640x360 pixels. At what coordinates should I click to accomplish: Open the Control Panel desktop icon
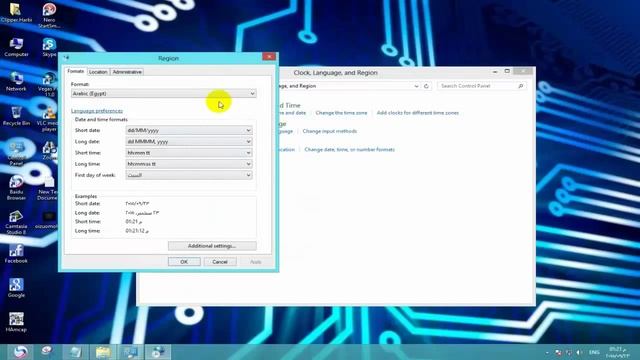coord(16,154)
